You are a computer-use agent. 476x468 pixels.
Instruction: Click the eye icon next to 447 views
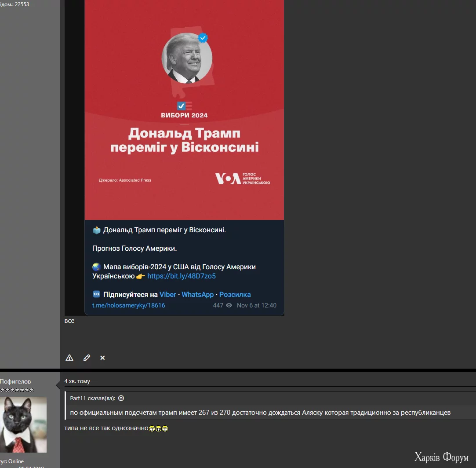coord(229,305)
